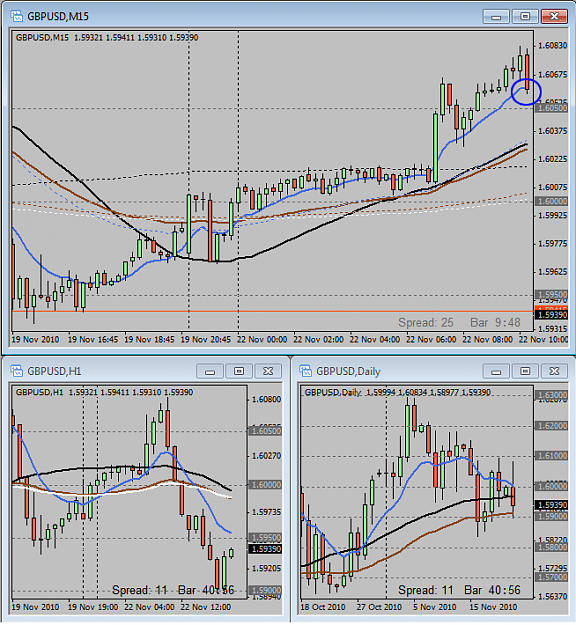Close the GBPUSD,M15 chart window
The height and width of the screenshot is (625, 576).
pyautogui.click(x=554, y=16)
